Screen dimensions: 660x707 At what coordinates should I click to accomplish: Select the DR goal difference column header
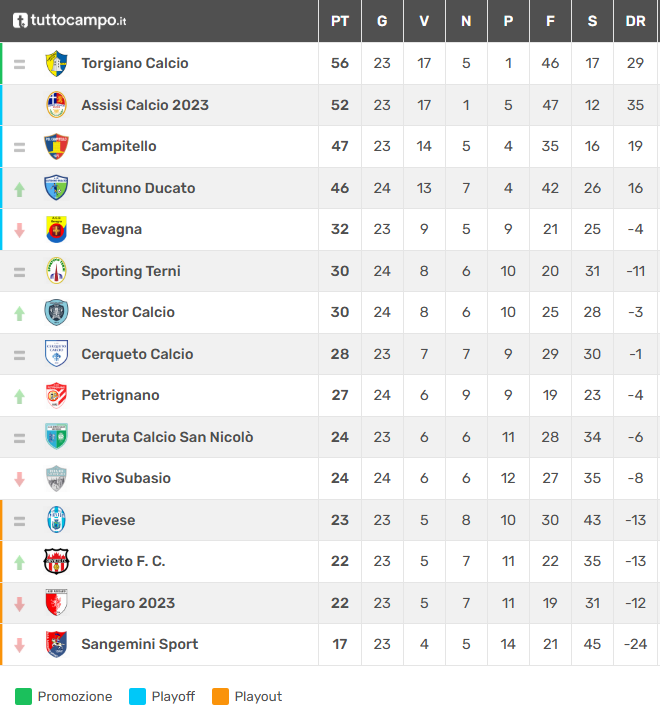click(635, 21)
